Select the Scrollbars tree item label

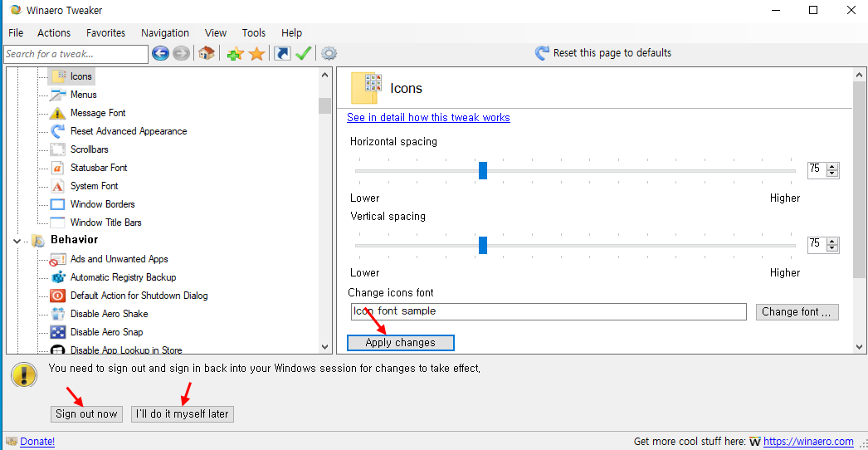[x=89, y=149]
